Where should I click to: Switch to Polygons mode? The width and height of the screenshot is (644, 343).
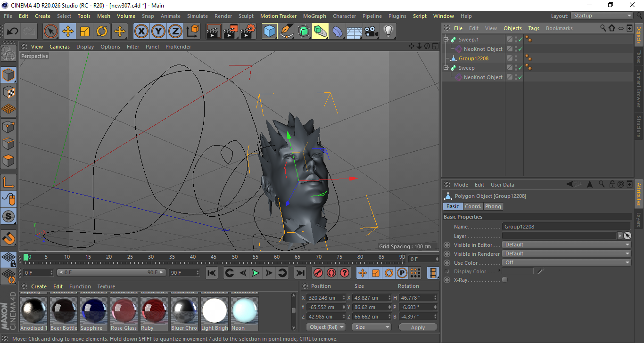(8, 160)
